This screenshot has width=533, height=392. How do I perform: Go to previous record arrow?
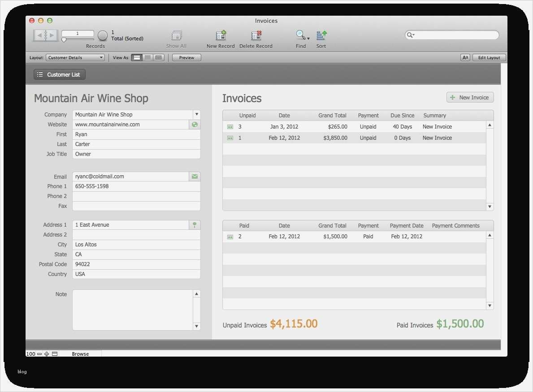click(x=39, y=35)
